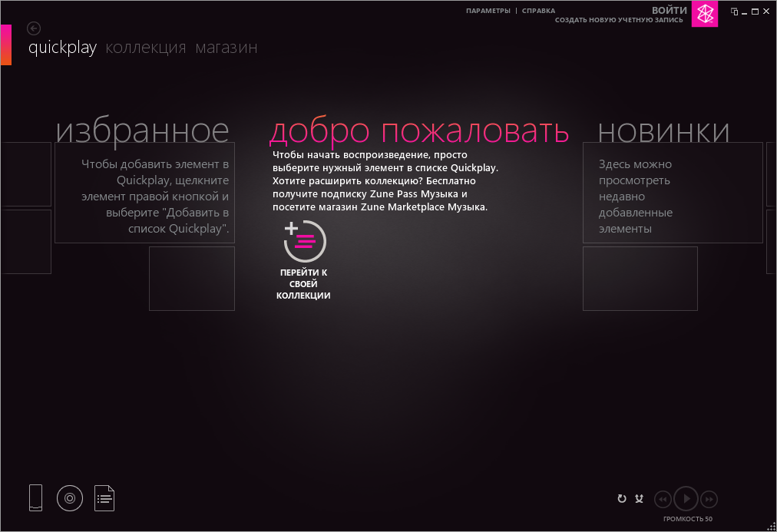Open the quickplay tab

click(x=62, y=48)
